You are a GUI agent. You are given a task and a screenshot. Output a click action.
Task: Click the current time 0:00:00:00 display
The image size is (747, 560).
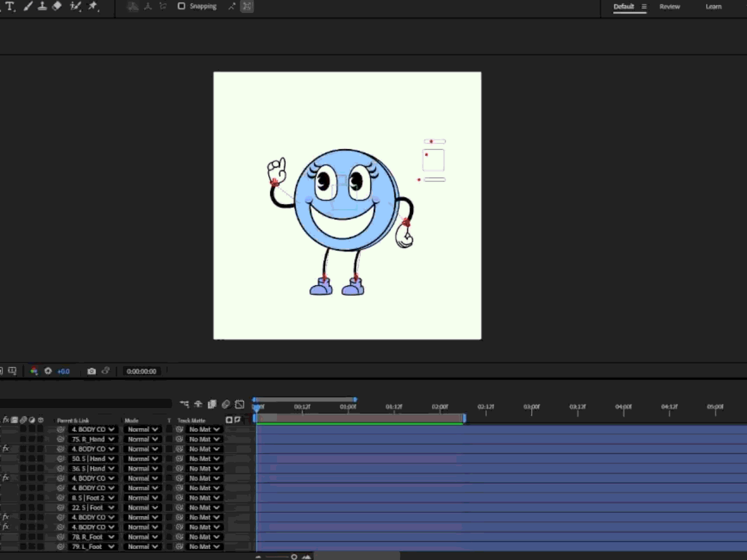[x=141, y=371]
